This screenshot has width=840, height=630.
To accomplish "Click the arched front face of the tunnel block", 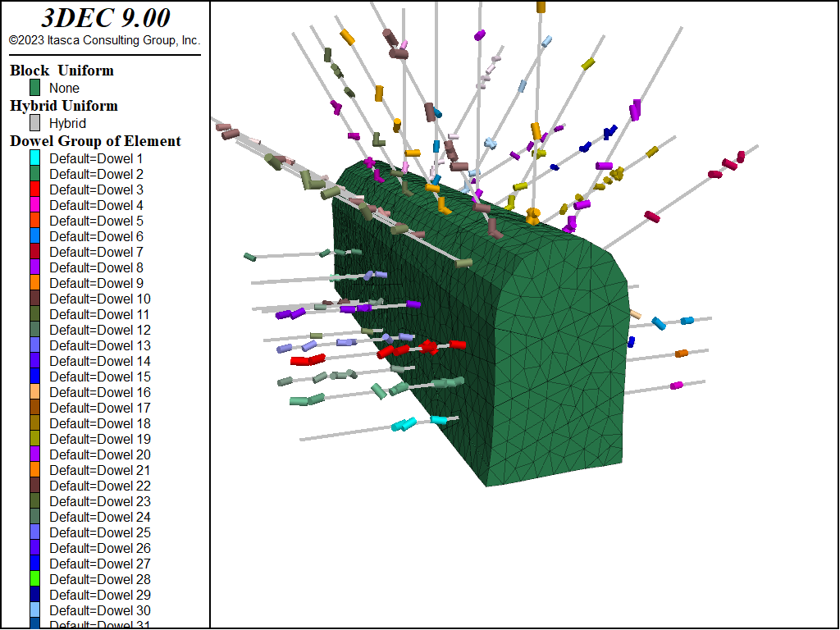I will coord(558,369).
